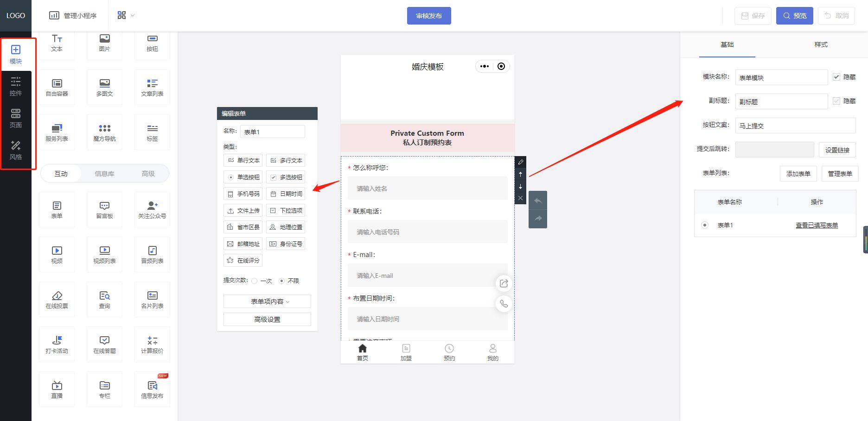
Task: Click the redo arrow button
Action: (x=538, y=219)
